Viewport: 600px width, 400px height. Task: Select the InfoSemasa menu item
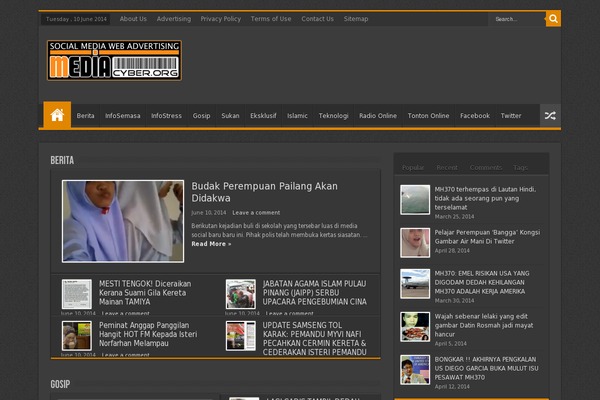[122, 116]
